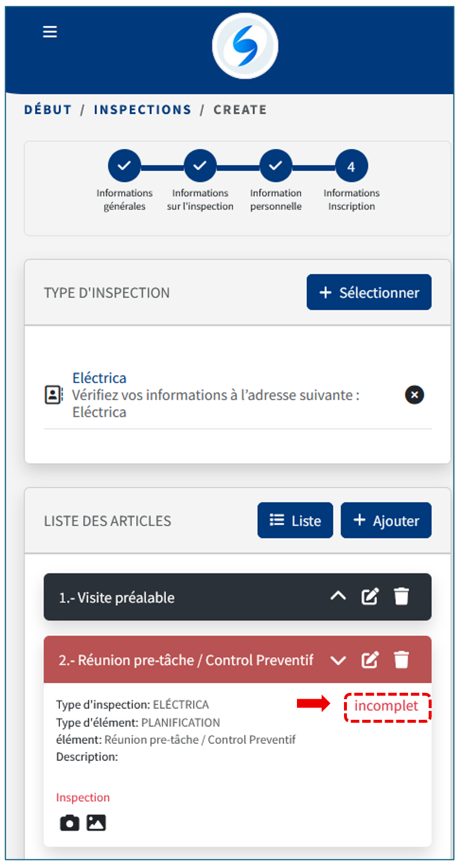Click the contact card icon beside Eléctrica
Image resolution: width=461 pixels, height=868 pixels.
[x=54, y=395]
